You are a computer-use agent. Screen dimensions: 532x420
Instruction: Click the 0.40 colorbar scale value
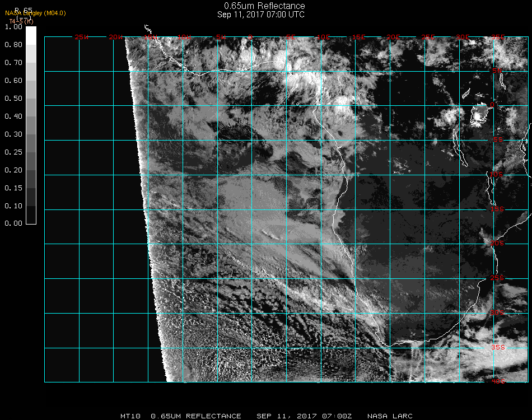click(13, 116)
